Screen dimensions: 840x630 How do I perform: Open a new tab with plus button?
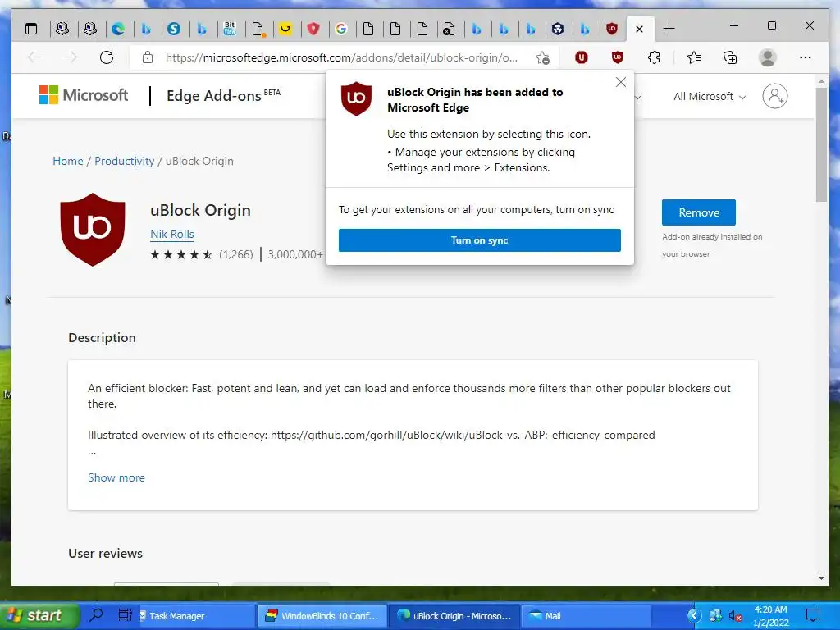coord(669,29)
